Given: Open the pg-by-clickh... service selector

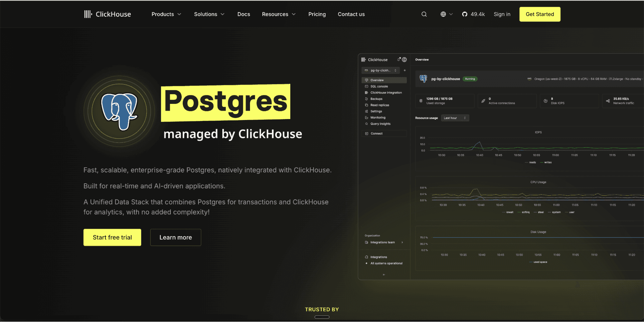Looking at the screenshot, I should (x=380, y=70).
